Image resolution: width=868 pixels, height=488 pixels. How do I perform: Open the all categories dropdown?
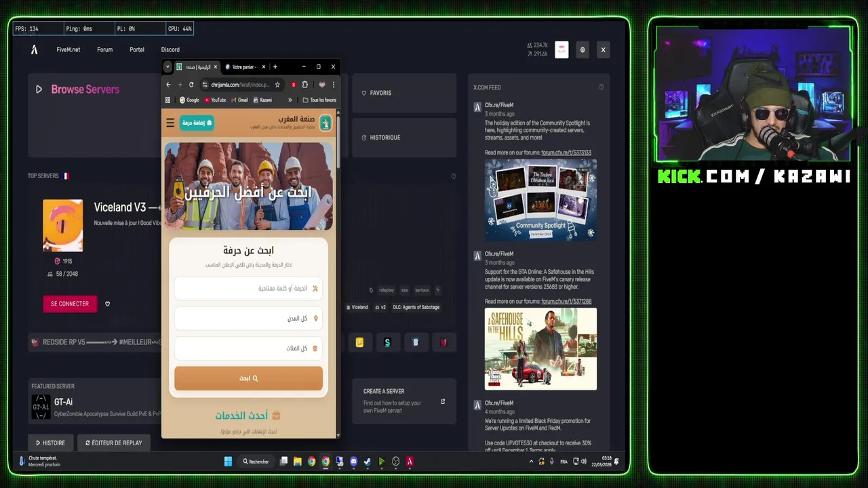click(248, 348)
